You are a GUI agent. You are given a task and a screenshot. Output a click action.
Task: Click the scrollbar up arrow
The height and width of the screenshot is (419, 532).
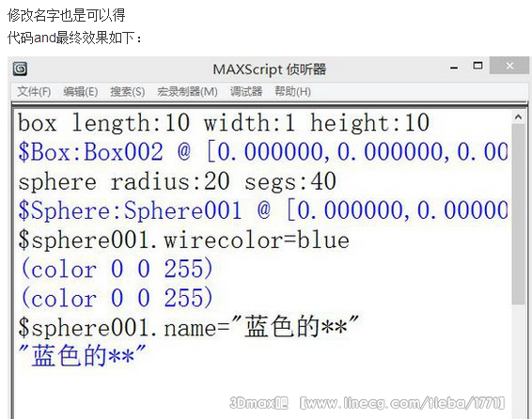(x=518, y=117)
